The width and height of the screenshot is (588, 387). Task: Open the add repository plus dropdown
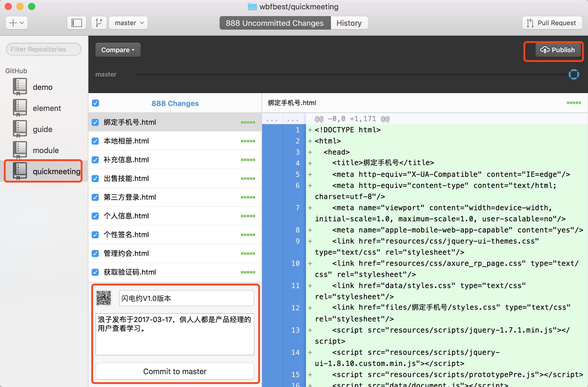17,23
